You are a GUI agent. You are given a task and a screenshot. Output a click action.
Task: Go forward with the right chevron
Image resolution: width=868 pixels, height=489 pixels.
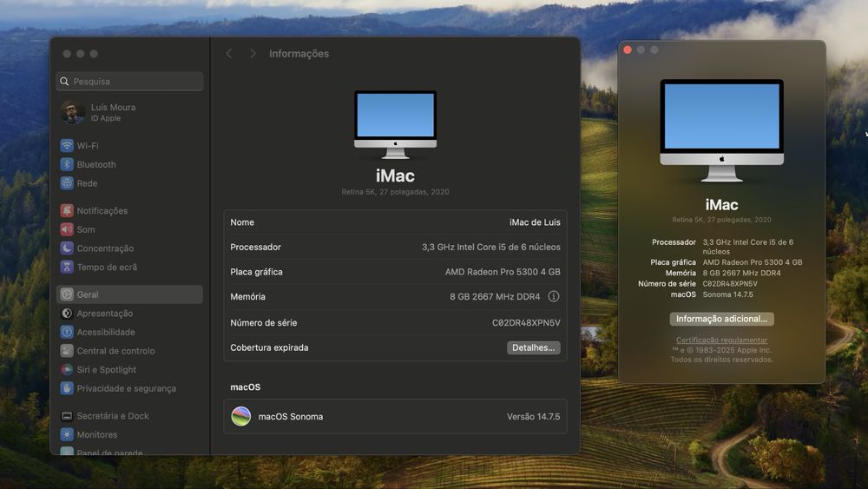click(253, 54)
